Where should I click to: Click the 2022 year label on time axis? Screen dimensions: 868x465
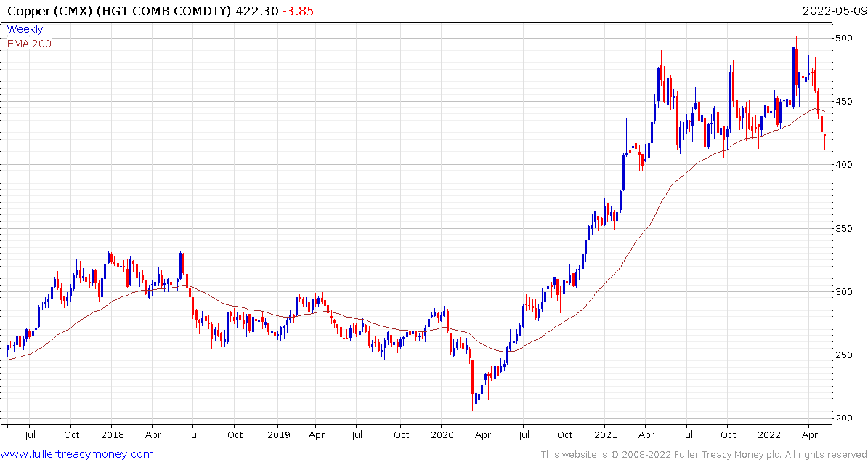click(769, 435)
